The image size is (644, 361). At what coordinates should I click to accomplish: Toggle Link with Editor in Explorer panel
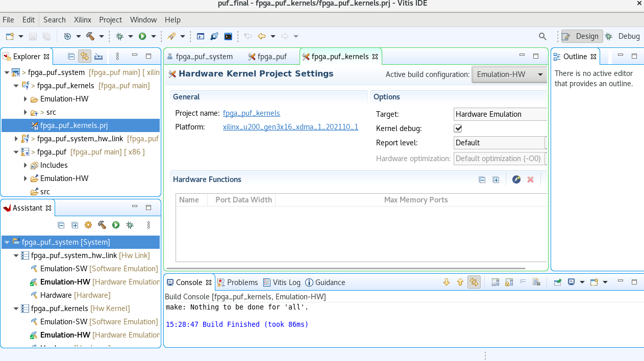point(85,56)
